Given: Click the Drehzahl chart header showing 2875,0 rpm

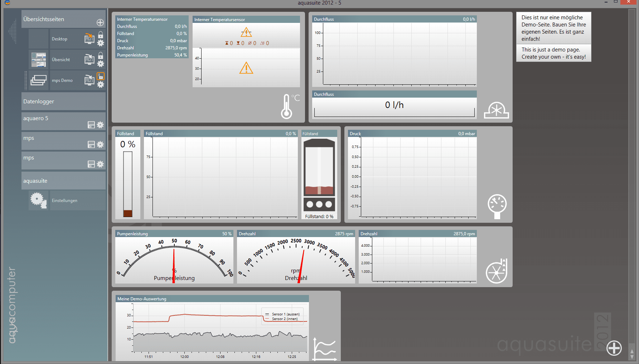Looking at the screenshot, I should pos(418,233).
